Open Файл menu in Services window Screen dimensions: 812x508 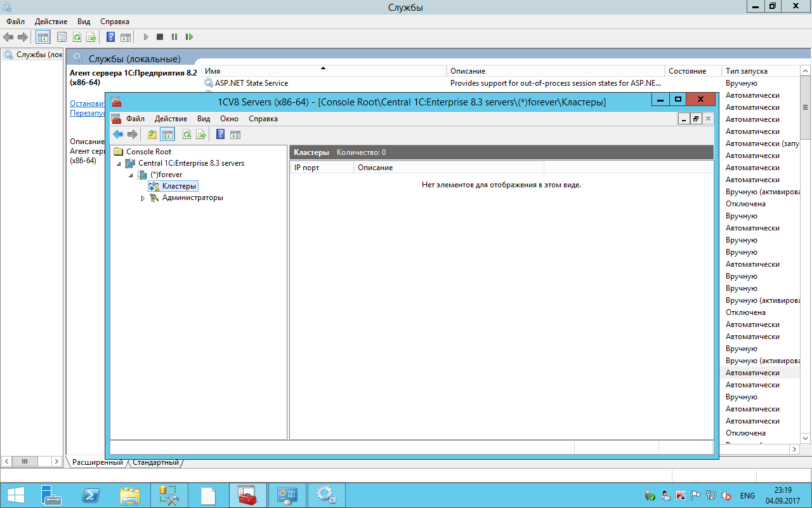[x=15, y=22]
